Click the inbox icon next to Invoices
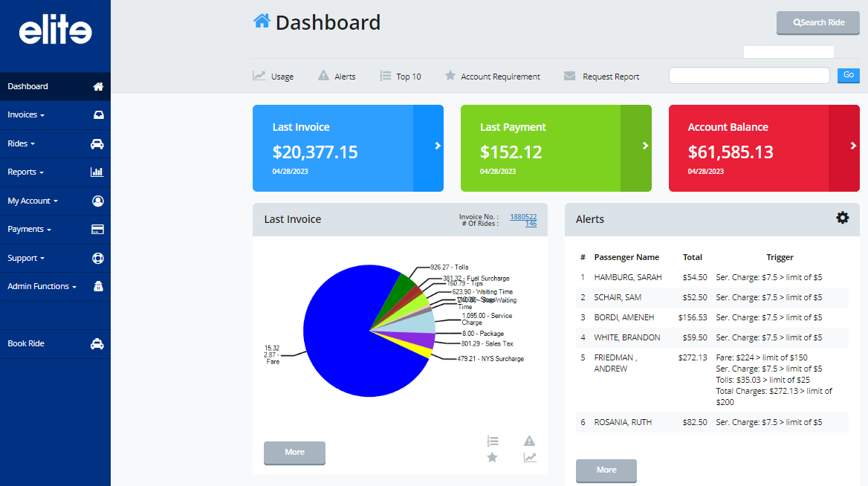Screen dimensions: 868x486 click(97, 114)
